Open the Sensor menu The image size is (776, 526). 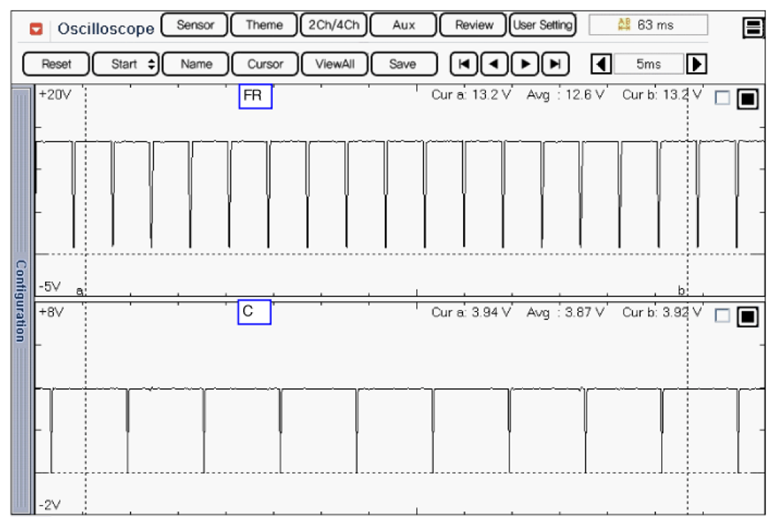pos(195,25)
